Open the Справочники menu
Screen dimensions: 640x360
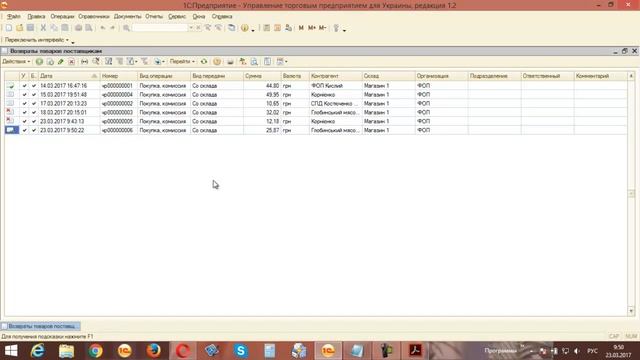point(94,17)
